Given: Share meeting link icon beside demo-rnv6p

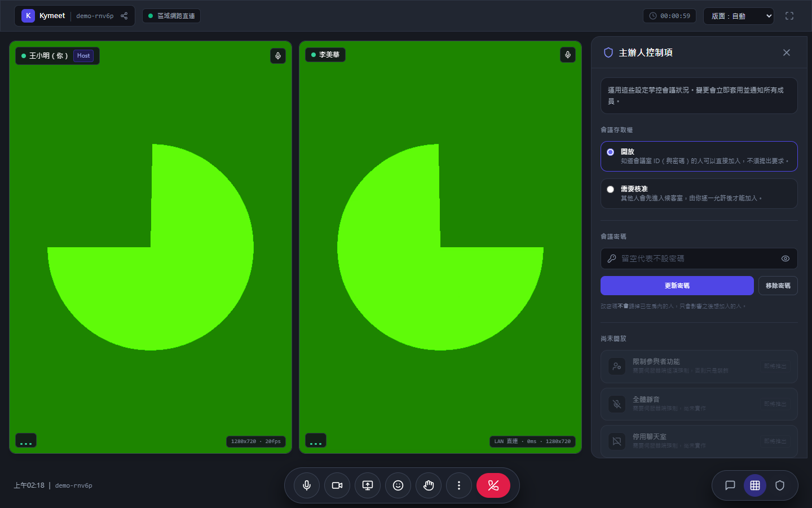Looking at the screenshot, I should click(x=124, y=16).
